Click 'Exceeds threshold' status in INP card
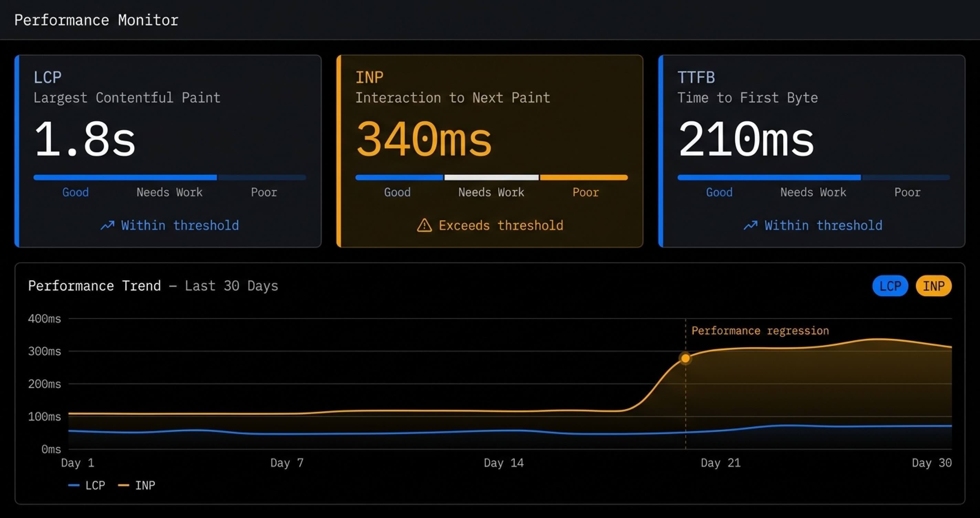Screen dimensions: 980x518 click(501, 226)
